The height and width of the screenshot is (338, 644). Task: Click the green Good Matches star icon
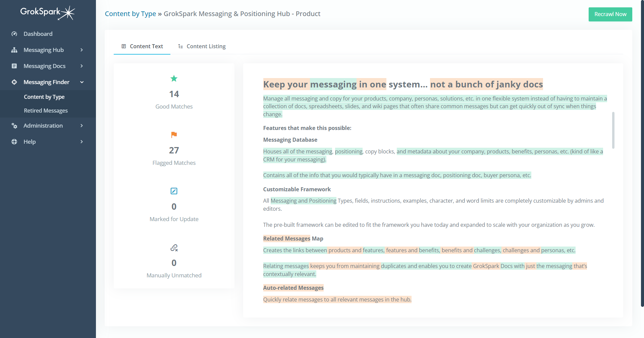pyautogui.click(x=174, y=79)
